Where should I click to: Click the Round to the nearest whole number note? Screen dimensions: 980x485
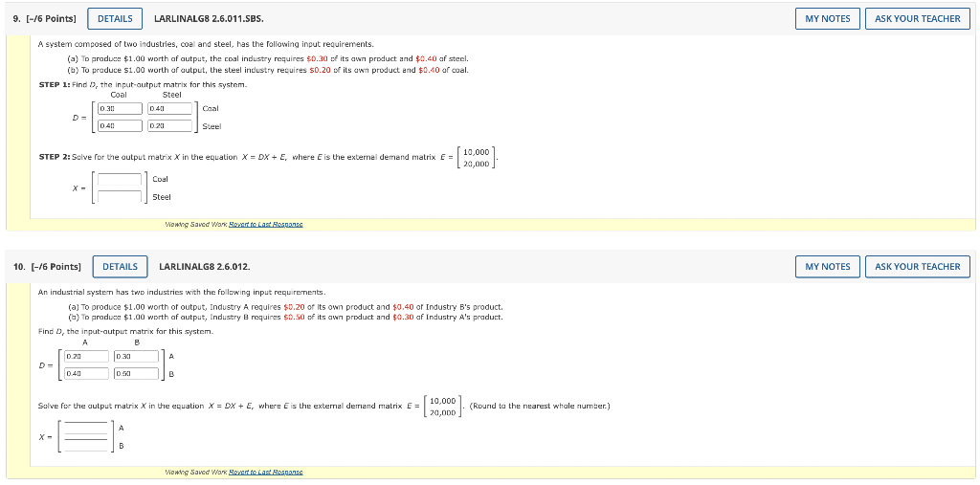pyautogui.click(x=540, y=407)
